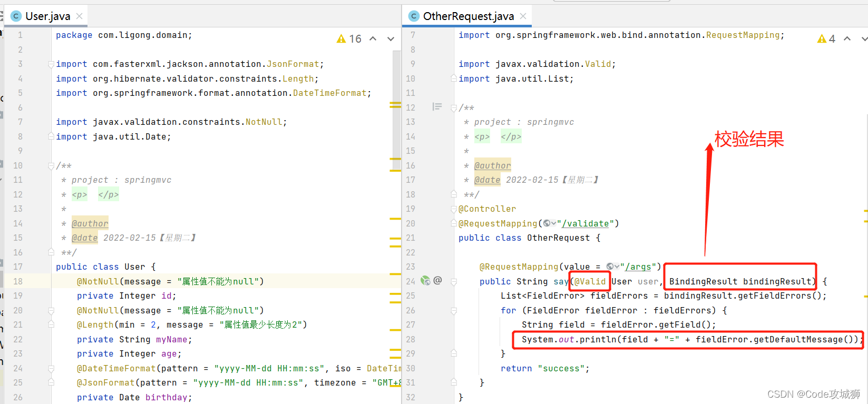Image resolution: width=868 pixels, height=404 pixels.
Task: Click @author tag in OtherRequest.java Javadoc
Action: coord(493,165)
